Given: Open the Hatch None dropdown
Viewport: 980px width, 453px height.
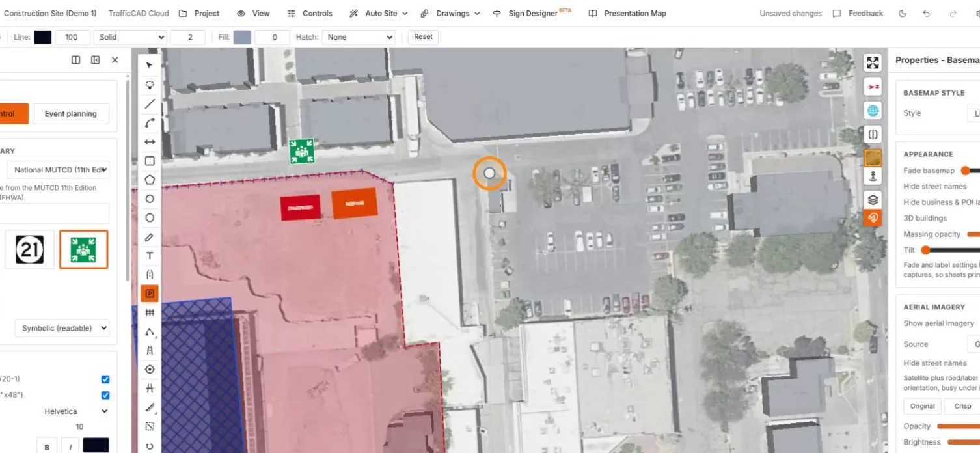Looking at the screenshot, I should point(359,37).
